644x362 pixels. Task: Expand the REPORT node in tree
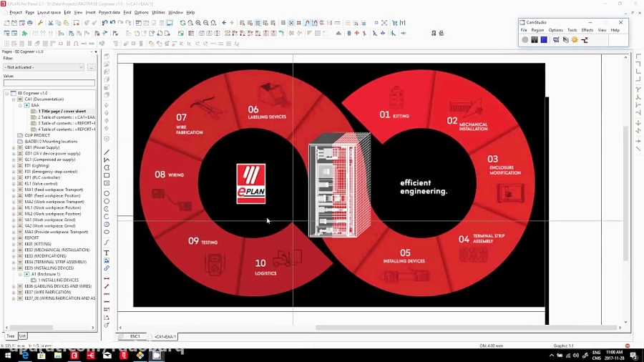(x=14, y=238)
